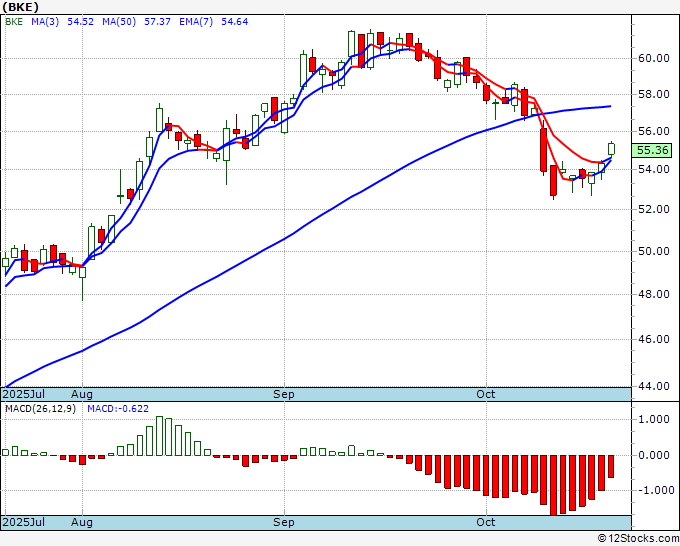Image resolution: width=680 pixels, height=546 pixels.
Task: Click the 44.00 price axis label
Action: [x=654, y=386]
